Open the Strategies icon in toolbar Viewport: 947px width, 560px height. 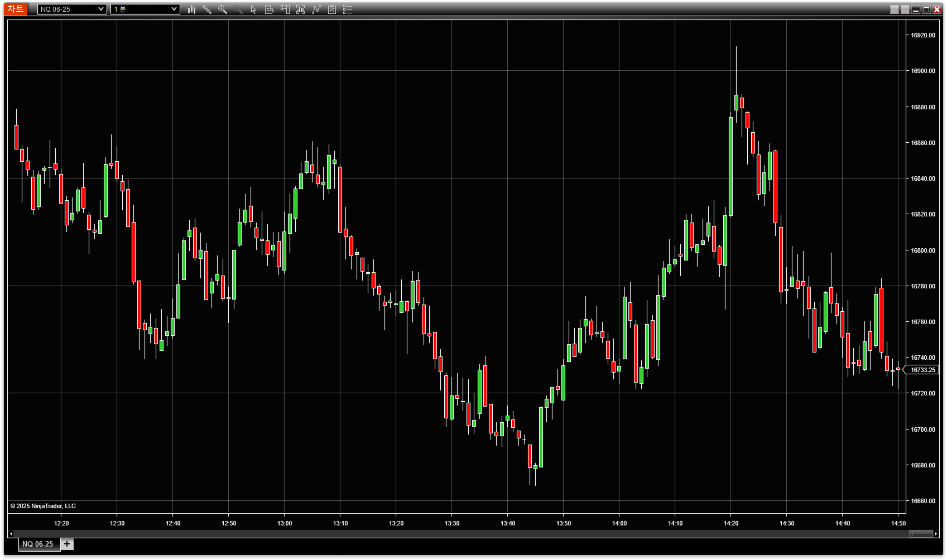331,9
